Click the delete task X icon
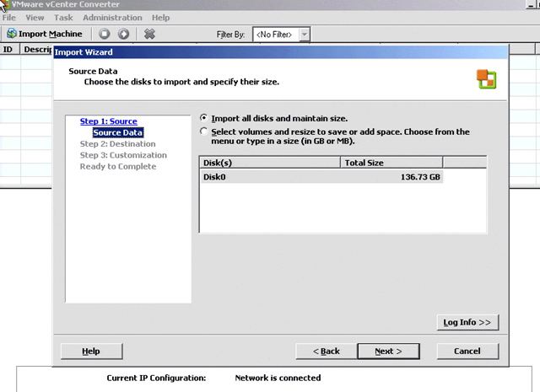Screen dimensions: 540x392 pyautogui.click(x=149, y=34)
